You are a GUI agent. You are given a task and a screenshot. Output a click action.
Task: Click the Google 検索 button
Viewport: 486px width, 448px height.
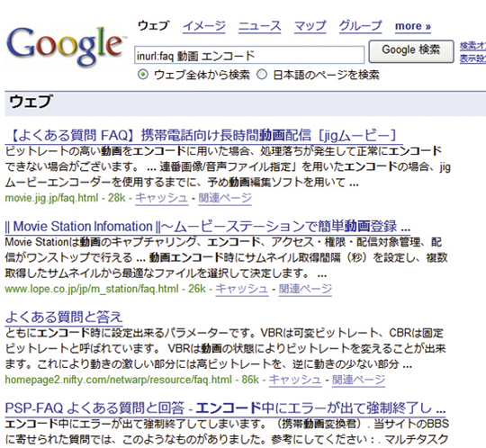(x=411, y=50)
